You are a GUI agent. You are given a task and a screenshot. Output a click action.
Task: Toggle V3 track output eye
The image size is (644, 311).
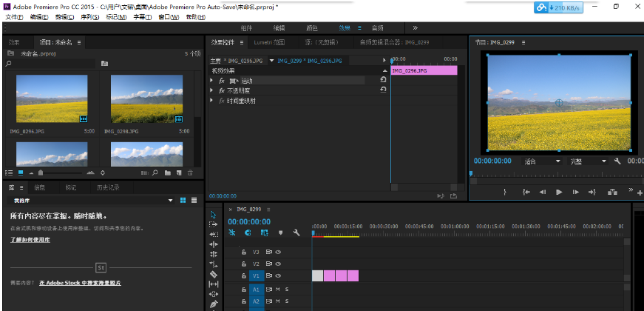tap(278, 252)
